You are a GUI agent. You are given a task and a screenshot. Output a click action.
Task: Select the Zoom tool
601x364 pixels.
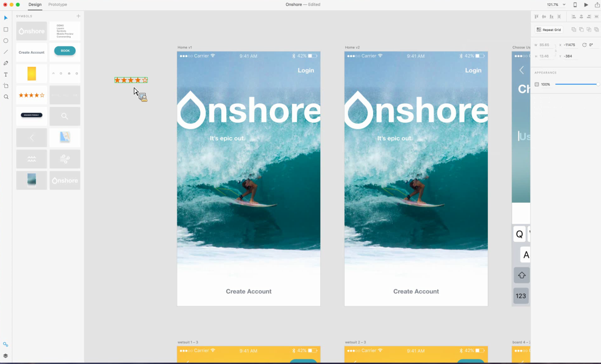point(5,97)
